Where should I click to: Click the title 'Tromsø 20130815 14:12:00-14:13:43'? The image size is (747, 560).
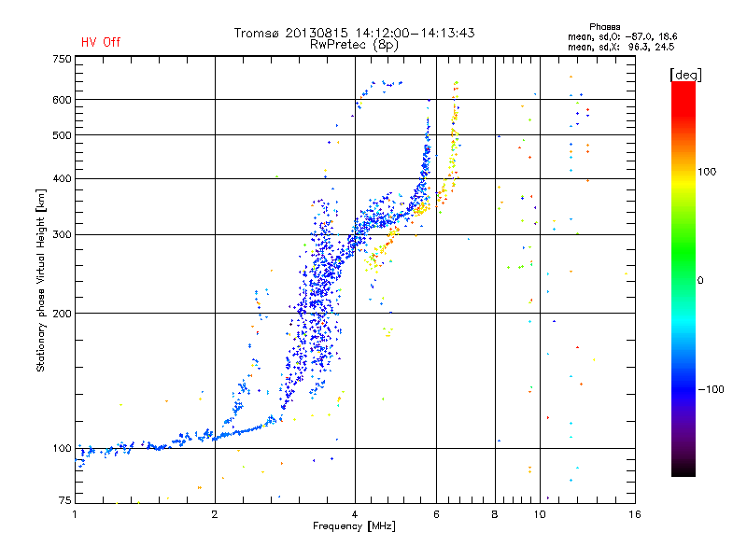click(x=354, y=33)
